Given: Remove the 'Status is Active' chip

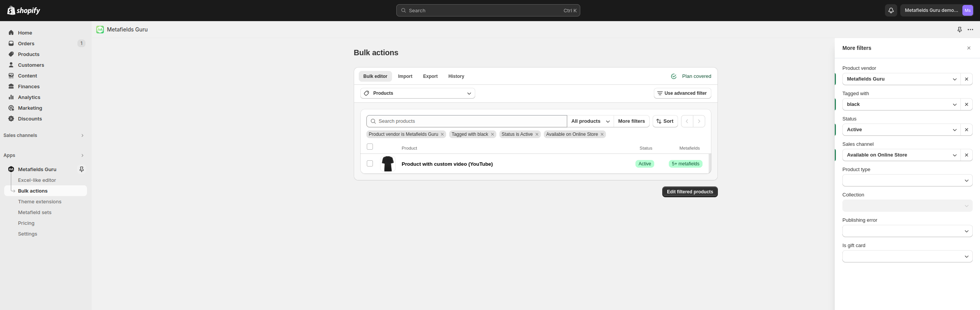Looking at the screenshot, I should coord(537,134).
